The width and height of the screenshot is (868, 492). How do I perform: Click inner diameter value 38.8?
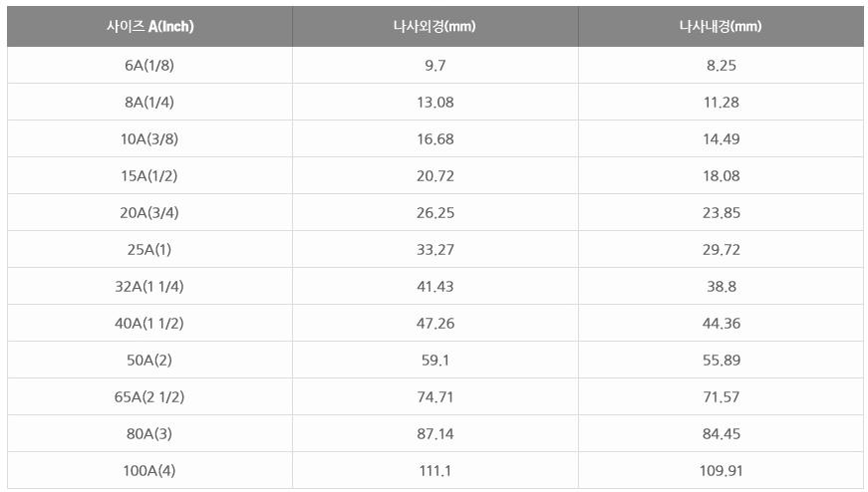pyautogui.click(x=721, y=287)
